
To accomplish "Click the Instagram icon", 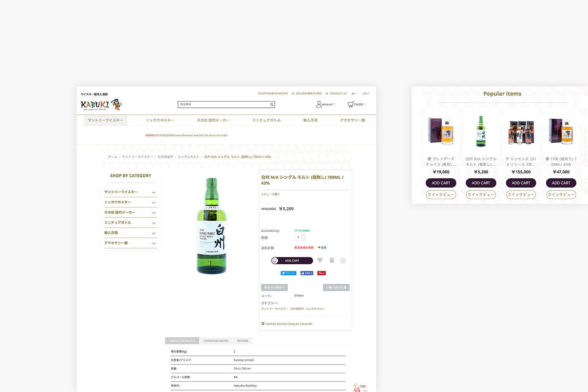I will 343,261.
